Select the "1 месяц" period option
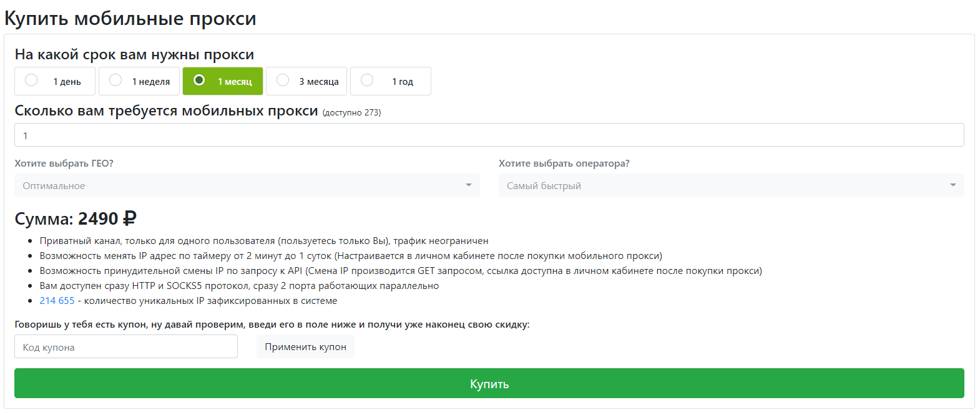 (223, 81)
